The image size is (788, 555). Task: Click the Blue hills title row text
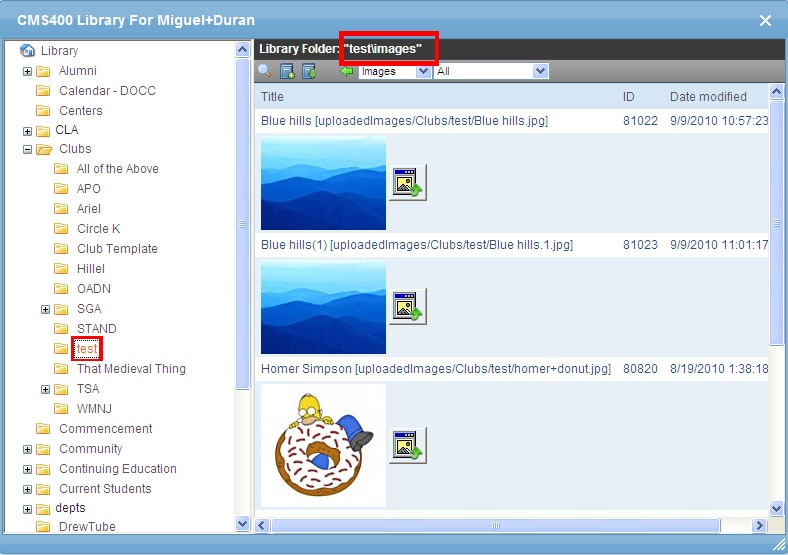point(404,121)
